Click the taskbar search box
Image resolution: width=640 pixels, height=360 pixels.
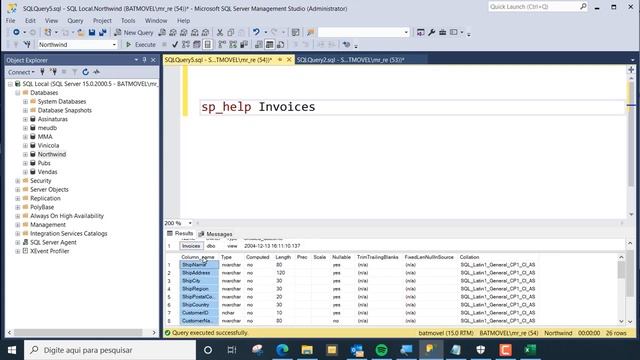pyautogui.click(x=110, y=350)
